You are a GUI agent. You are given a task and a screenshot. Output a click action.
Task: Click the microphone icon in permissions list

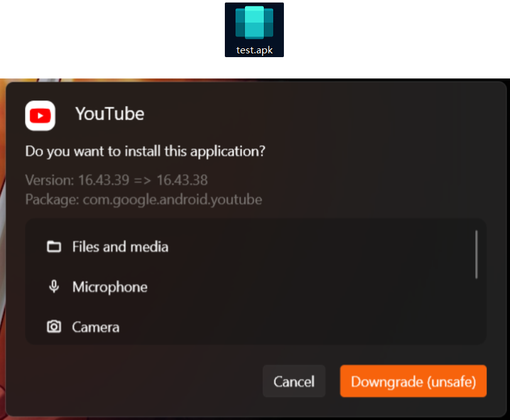(54, 287)
